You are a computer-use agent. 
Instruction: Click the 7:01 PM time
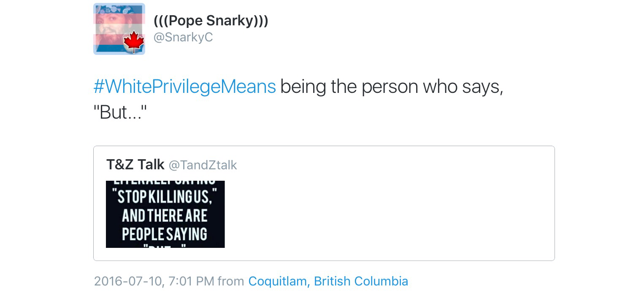click(x=191, y=281)
